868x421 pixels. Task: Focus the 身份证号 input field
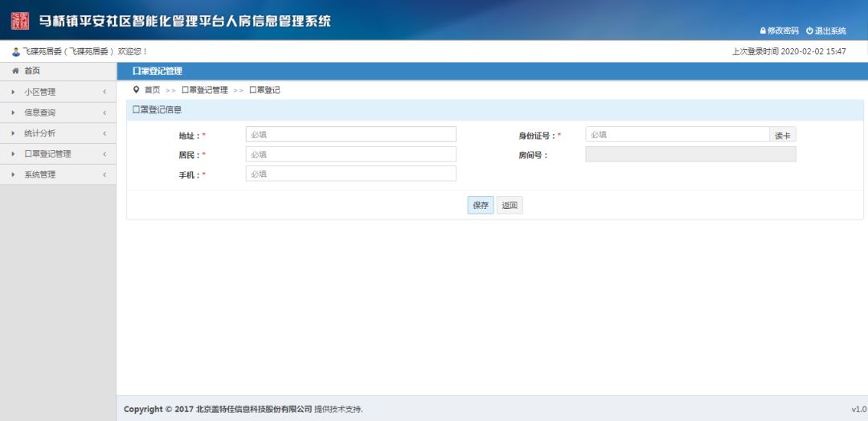pos(678,134)
